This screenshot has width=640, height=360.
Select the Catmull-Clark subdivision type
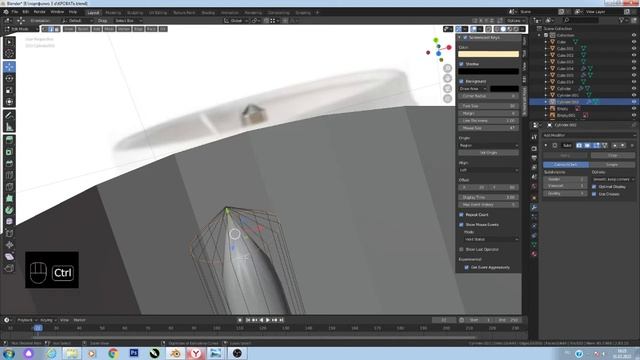566,164
